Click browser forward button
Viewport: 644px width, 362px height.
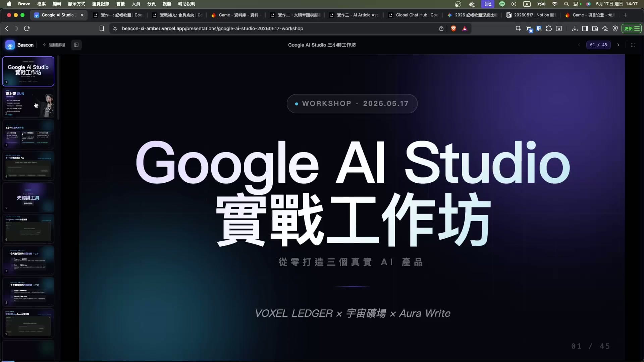click(16, 28)
